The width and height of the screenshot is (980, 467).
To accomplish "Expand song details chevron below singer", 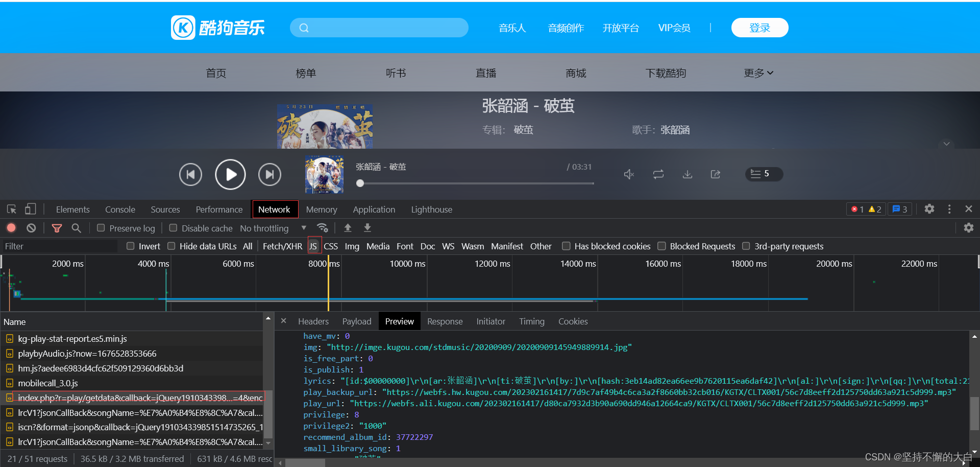I will pyautogui.click(x=946, y=144).
